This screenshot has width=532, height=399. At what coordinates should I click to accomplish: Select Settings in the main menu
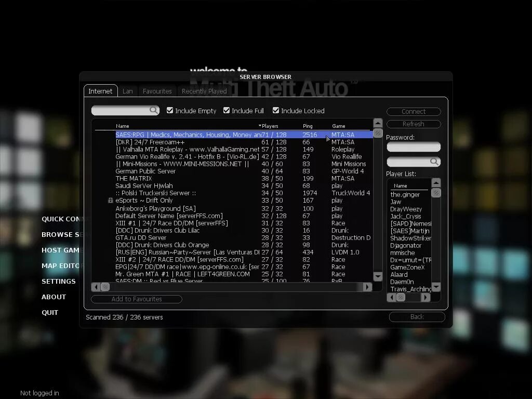[59, 281]
